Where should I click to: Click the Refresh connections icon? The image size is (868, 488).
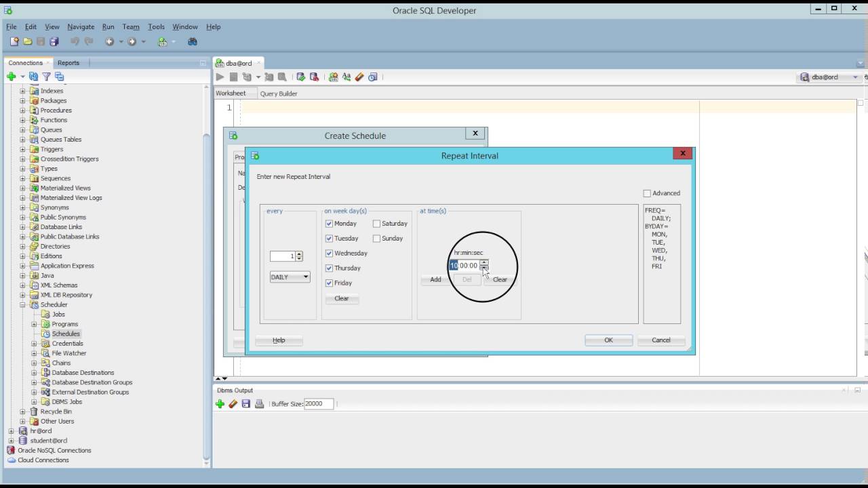click(33, 77)
